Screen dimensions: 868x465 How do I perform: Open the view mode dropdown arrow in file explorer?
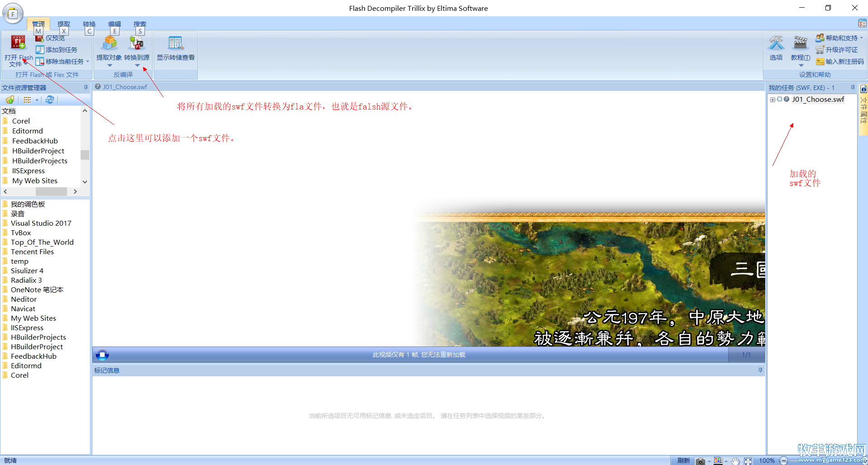(x=37, y=100)
